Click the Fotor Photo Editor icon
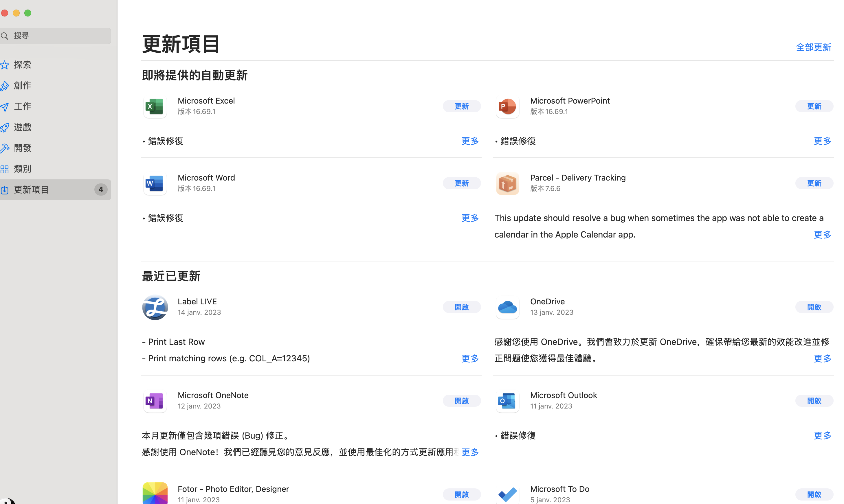Screen dimensions: 844x504 click(x=155, y=494)
